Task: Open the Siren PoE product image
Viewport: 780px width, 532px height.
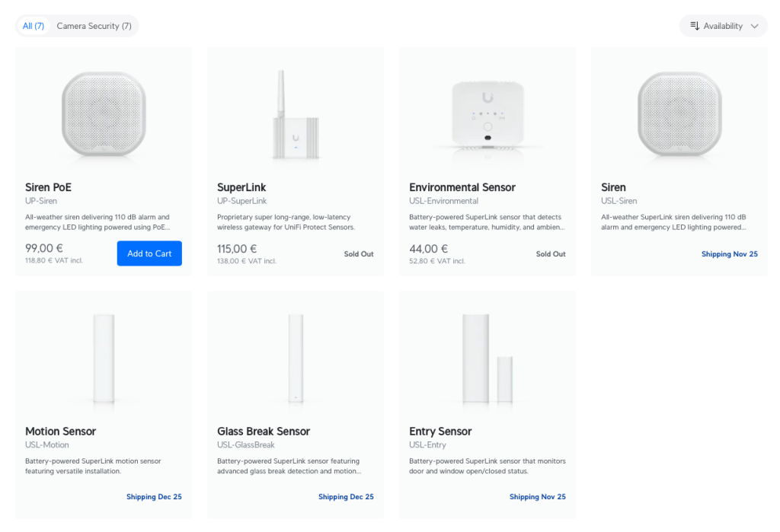Action: click(104, 114)
